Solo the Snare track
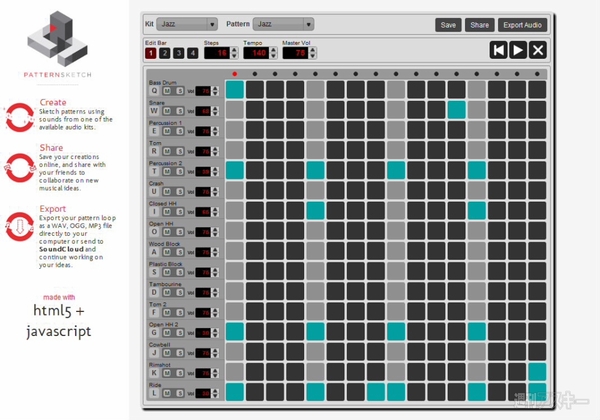600x420 pixels. pyautogui.click(x=179, y=110)
